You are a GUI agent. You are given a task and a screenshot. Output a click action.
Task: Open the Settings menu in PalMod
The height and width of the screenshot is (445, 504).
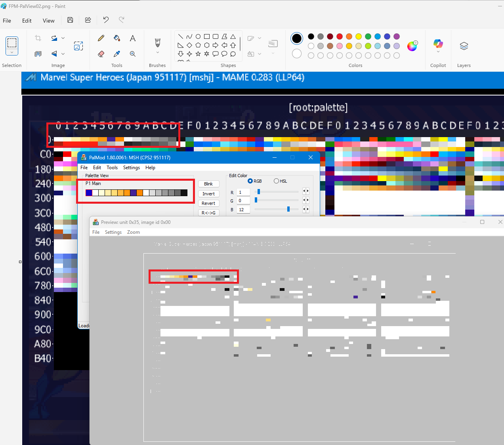[132, 168]
